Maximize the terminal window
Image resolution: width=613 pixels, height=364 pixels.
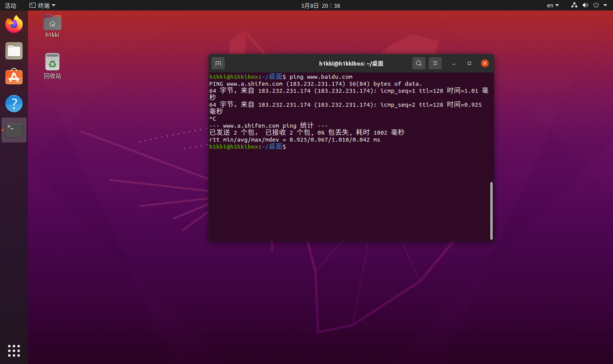click(469, 63)
